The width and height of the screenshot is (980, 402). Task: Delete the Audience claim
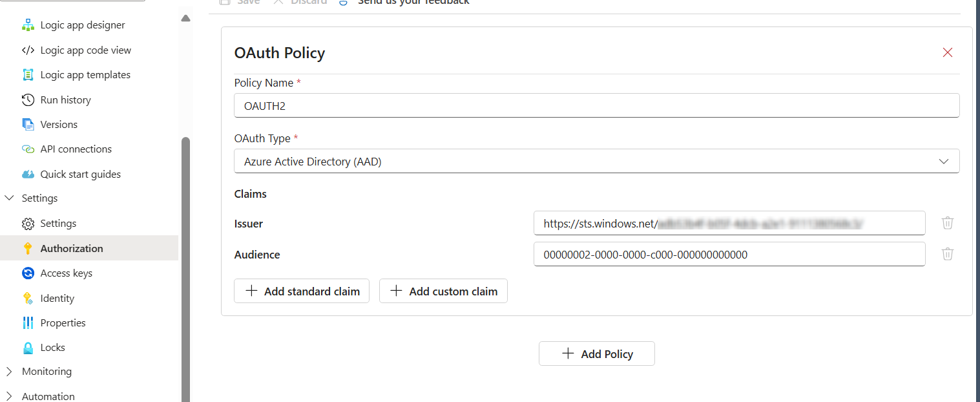(x=948, y=253)
